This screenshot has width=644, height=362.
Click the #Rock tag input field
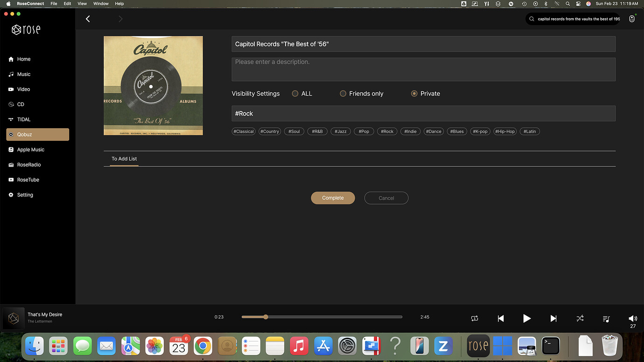[x=424, y=113]
